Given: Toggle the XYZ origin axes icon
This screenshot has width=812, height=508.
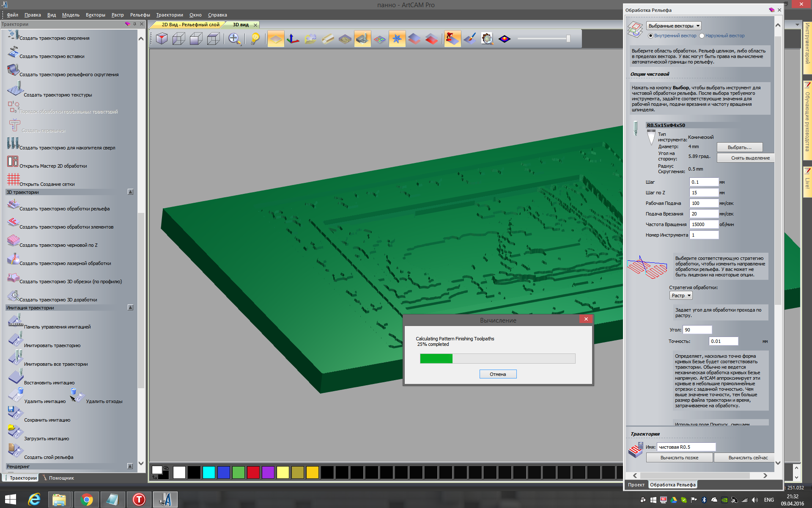Looking at the screenshot, I should pos(293,39).
